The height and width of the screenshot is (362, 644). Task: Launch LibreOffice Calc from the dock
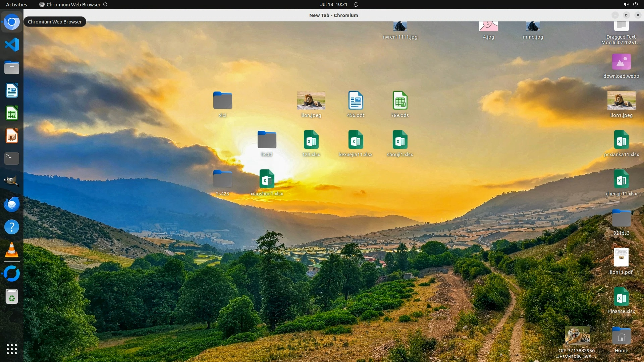click(x=12, y=113)
